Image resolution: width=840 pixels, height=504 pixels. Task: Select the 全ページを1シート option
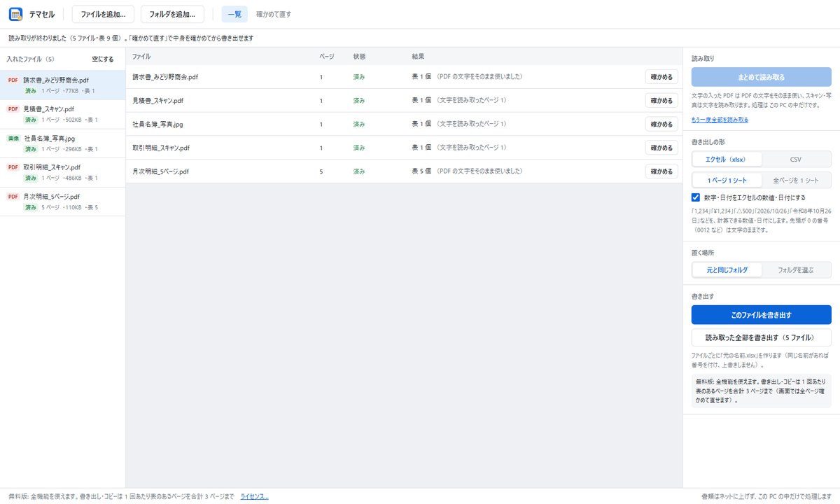coord(796,181)
